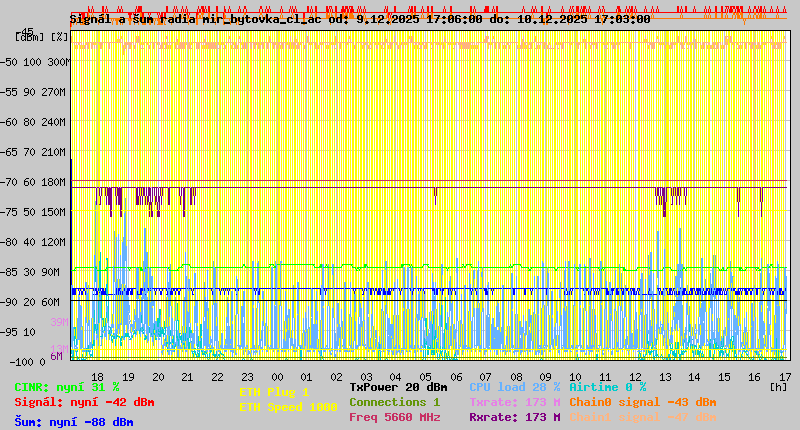Image resolution: width=800 pixels, height=430 pixels.
Task: Click the '09' hour tick on the time axis
Action: [x=545, y=377]
